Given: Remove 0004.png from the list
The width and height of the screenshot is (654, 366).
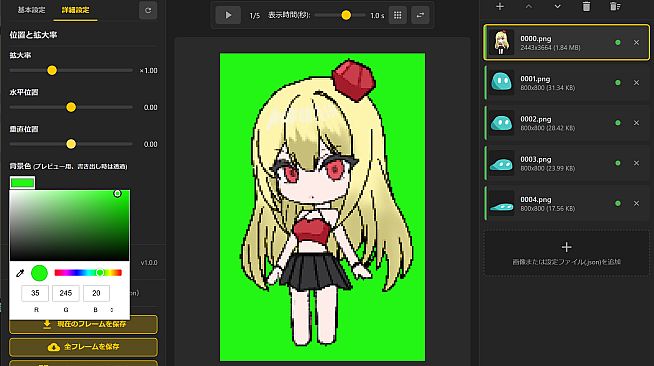Looking at the screenshot, I should click(636, 203).
